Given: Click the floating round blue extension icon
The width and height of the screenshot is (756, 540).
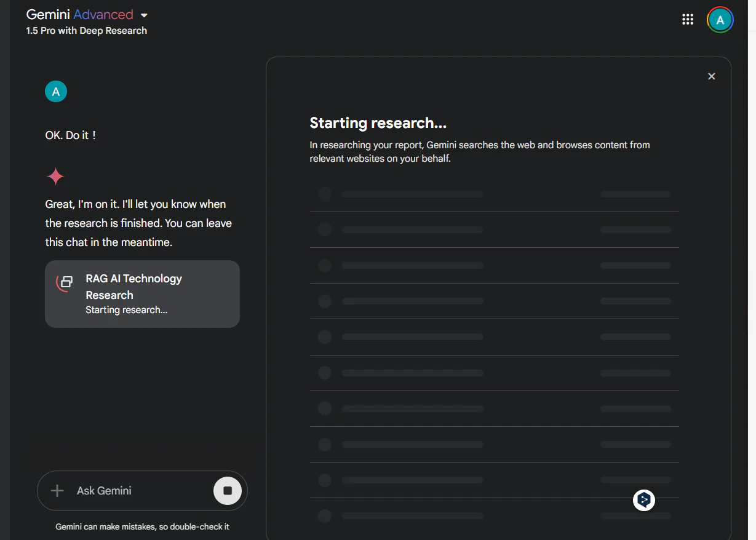Looking at the screenshot, I should [644, 500].
